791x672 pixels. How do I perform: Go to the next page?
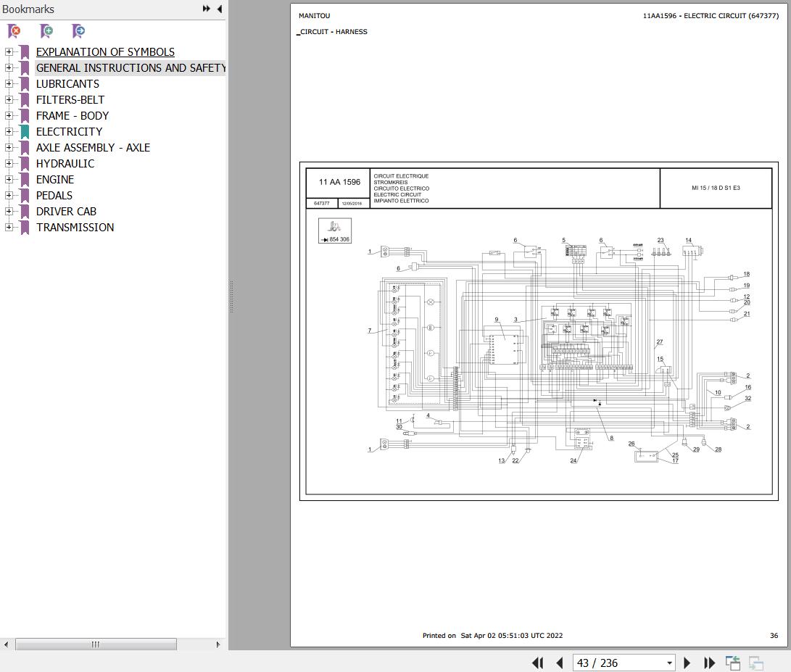pyautogui.click(x=687, y=663)
